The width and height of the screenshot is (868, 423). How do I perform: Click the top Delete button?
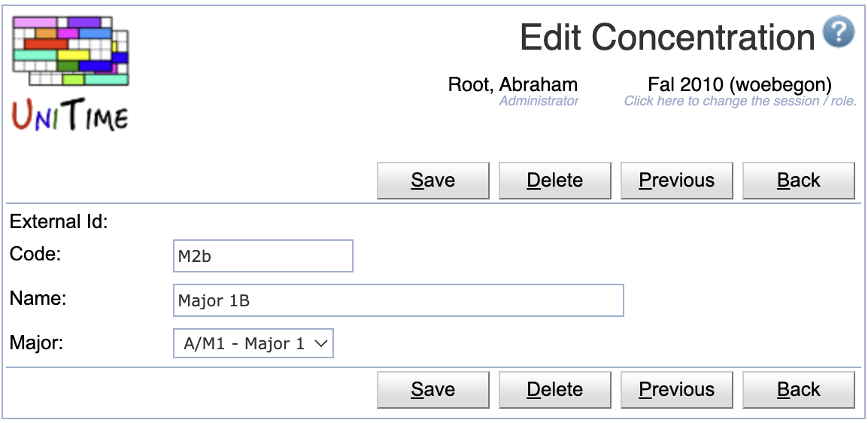554,181
